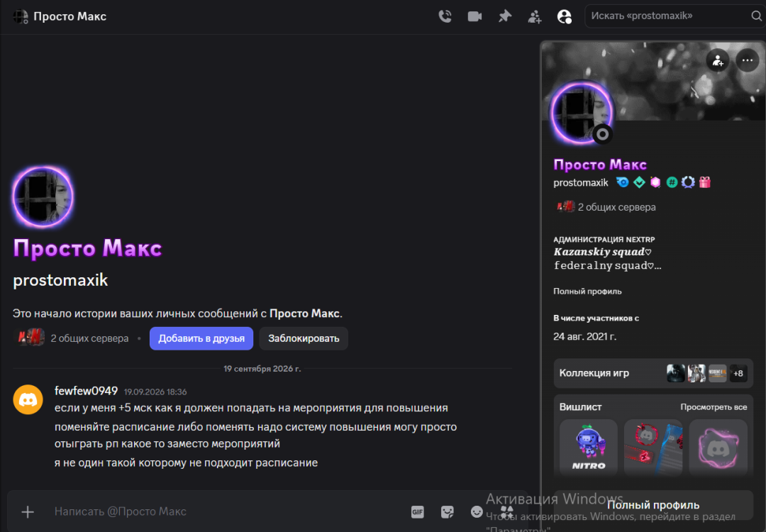Open the pink glowing wishlist item
This screenshot has width=766, height=532.
(x=718, y=447)
